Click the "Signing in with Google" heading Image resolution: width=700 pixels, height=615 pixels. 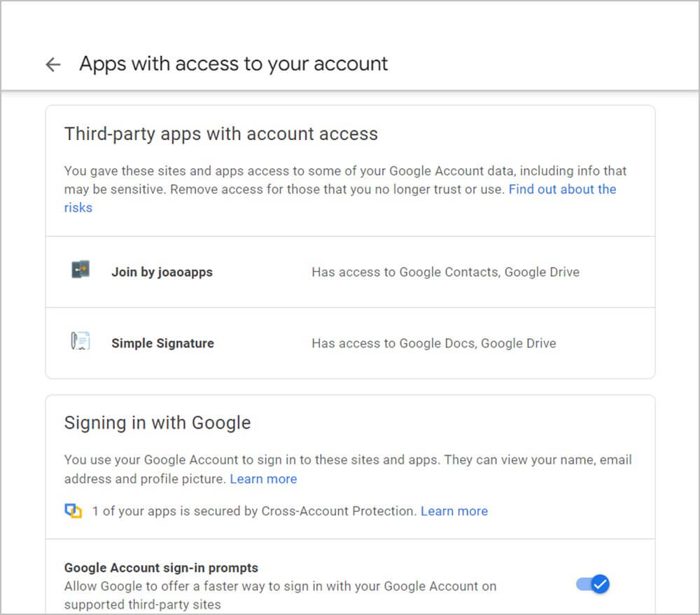click(x=157, y=422)
